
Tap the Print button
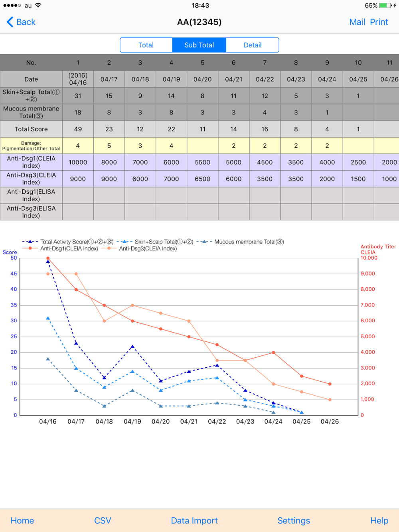click(x=379, y=22)
